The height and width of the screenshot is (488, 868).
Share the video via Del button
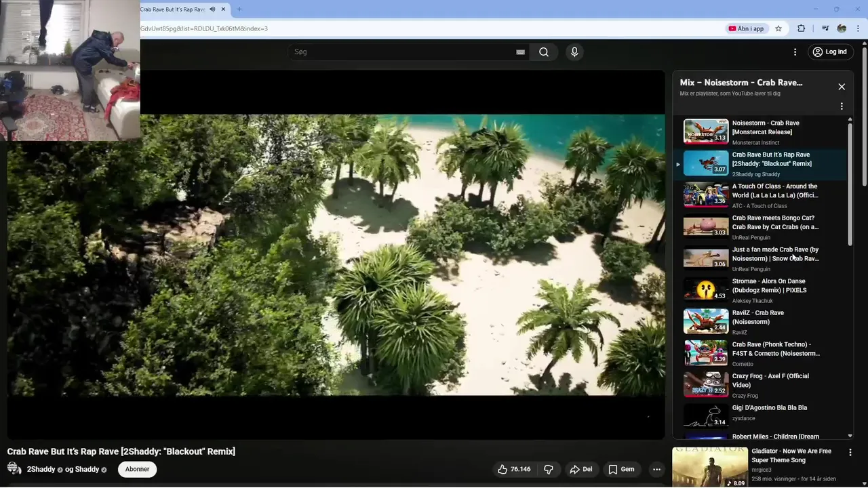[x=581, y=469]
